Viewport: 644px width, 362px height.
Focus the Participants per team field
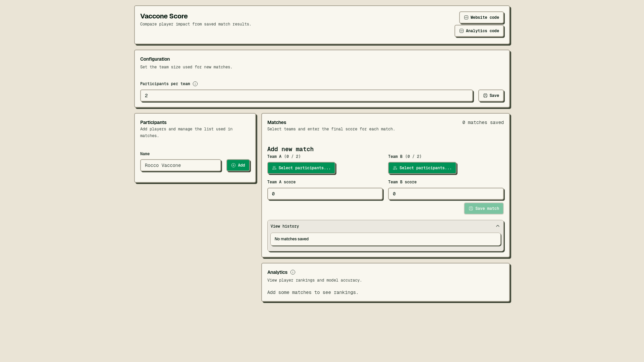[x=306, y=96]
